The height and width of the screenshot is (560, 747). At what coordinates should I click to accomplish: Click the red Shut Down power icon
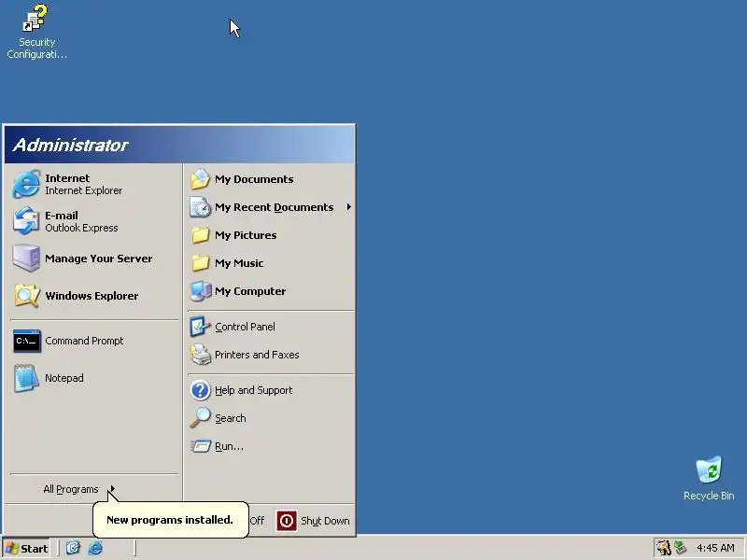(287, 521)
